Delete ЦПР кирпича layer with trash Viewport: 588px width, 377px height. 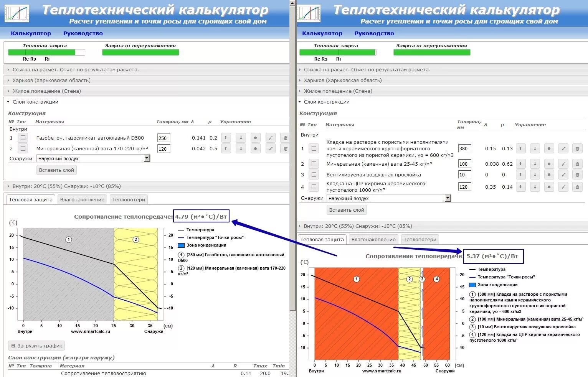577,187
